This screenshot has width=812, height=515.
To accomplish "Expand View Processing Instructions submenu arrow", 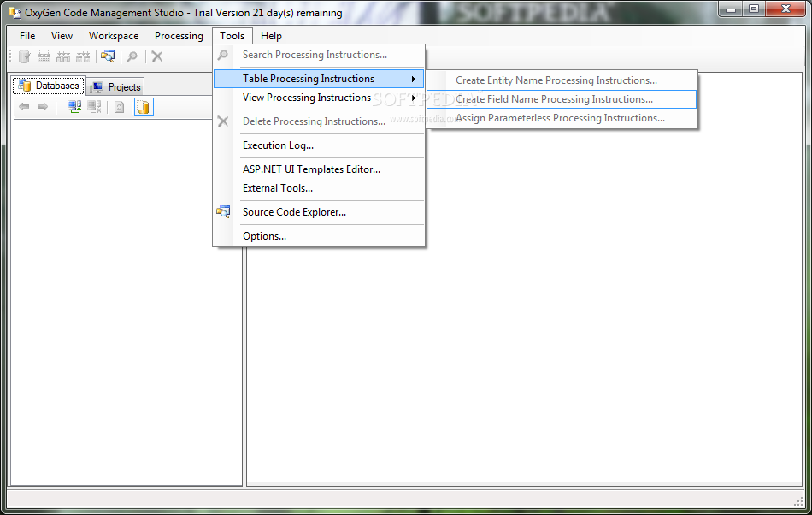I will click(x=413, y=98).
